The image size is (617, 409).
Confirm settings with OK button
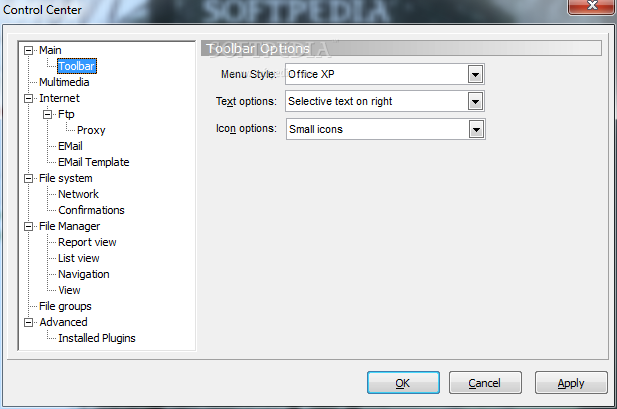click(403, 383)
